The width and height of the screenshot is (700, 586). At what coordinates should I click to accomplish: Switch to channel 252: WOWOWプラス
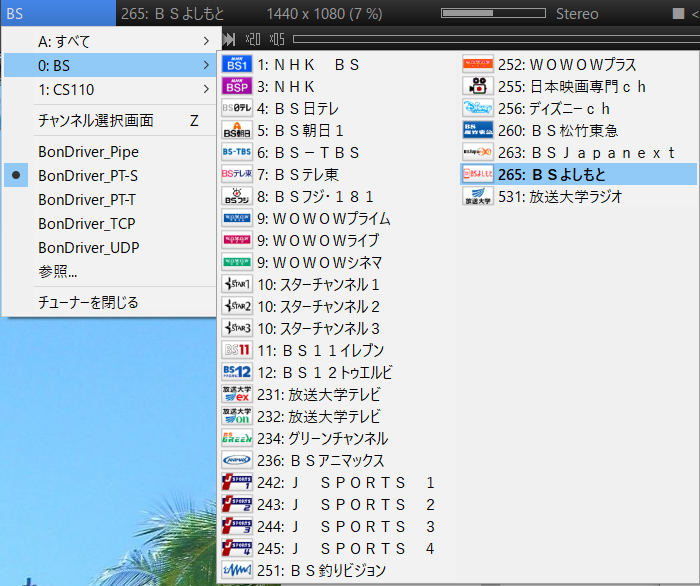coord(579,64)
